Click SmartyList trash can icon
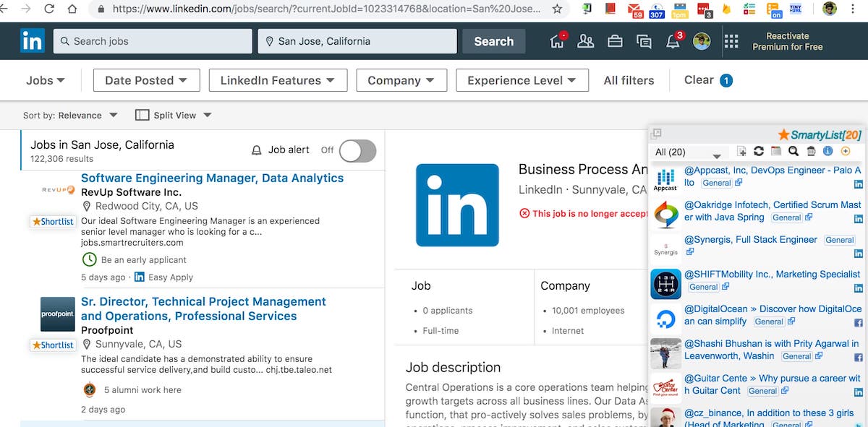Viewport: 868px width, 427px height. click(x=811, y=151)
